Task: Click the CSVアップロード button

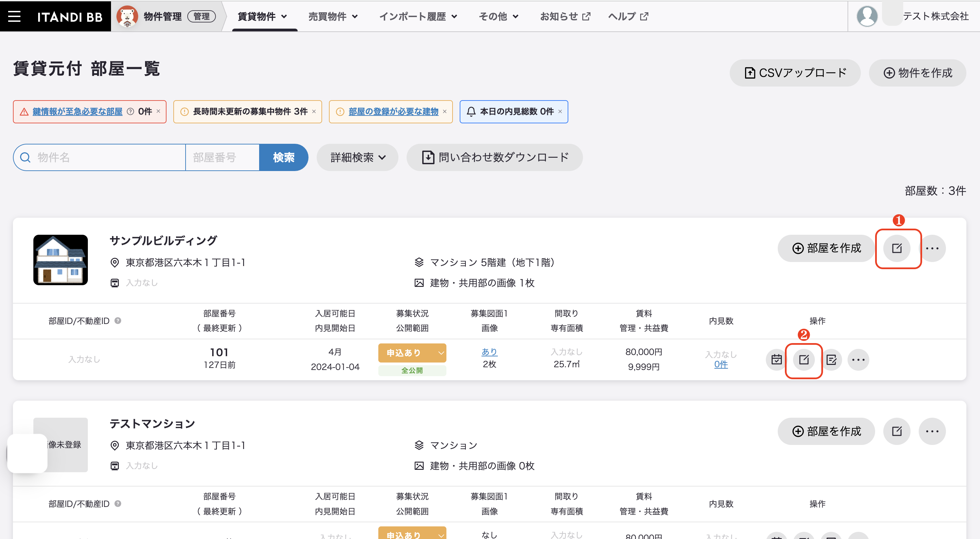Action: [795, 73]
